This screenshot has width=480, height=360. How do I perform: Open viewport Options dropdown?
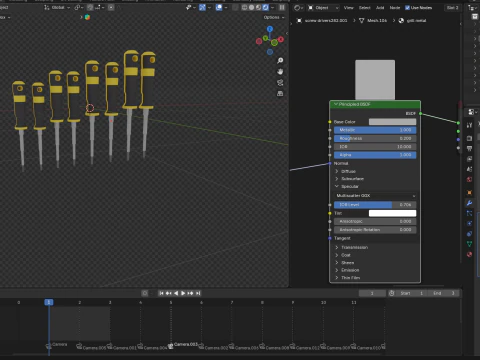click(274, 17)
